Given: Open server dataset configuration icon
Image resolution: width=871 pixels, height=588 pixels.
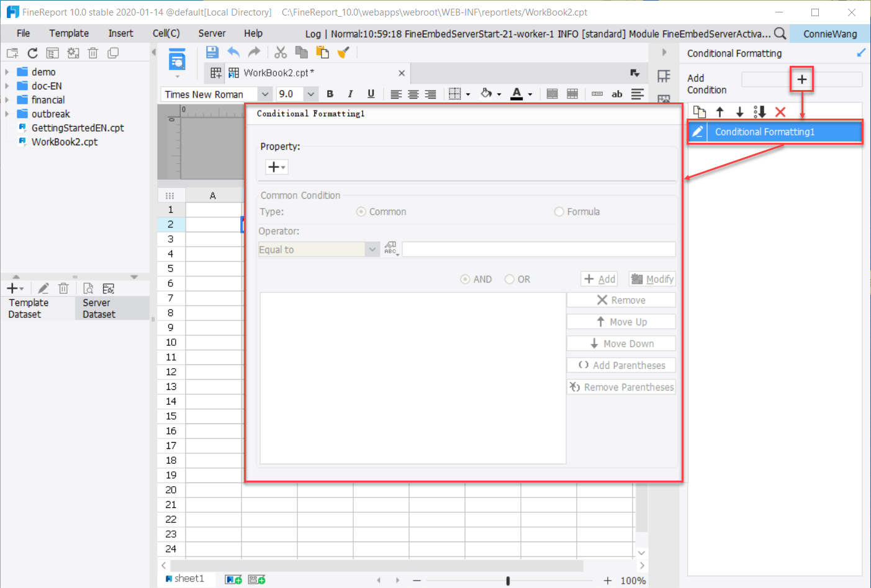Looking at the screenshot, I should 108,287.
